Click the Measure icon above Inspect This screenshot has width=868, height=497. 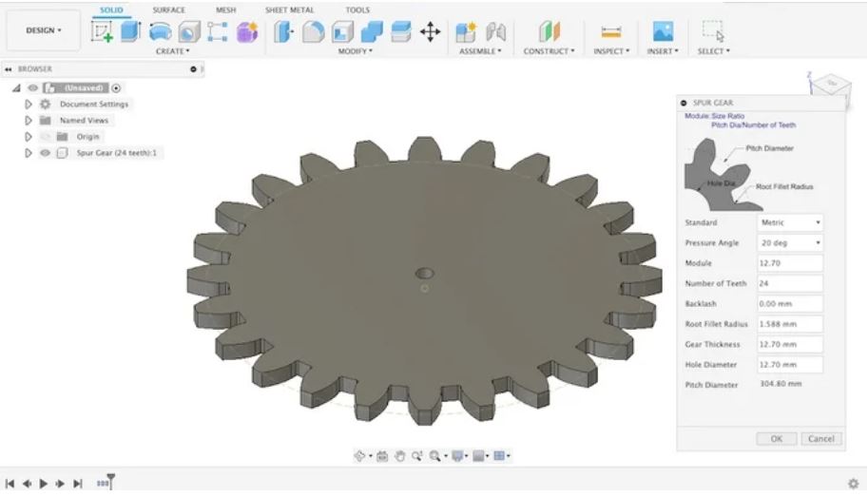click(x=610, y=31)
